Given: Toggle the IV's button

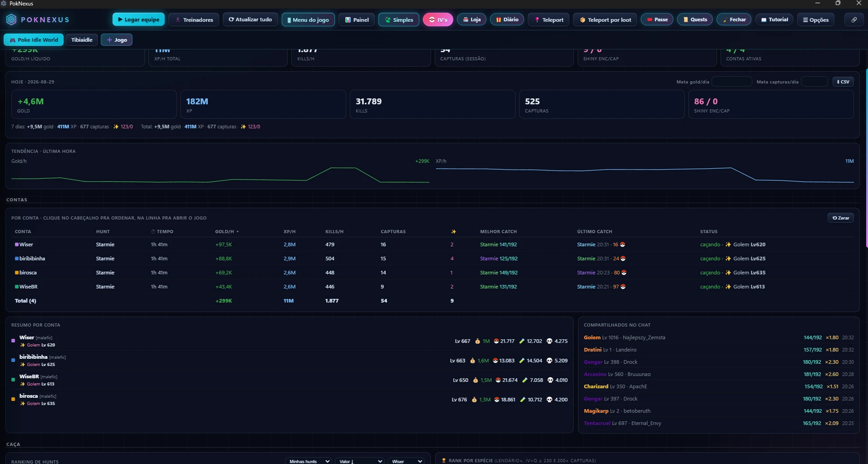Looking at the screenshot, I should (x=438, y=20).
